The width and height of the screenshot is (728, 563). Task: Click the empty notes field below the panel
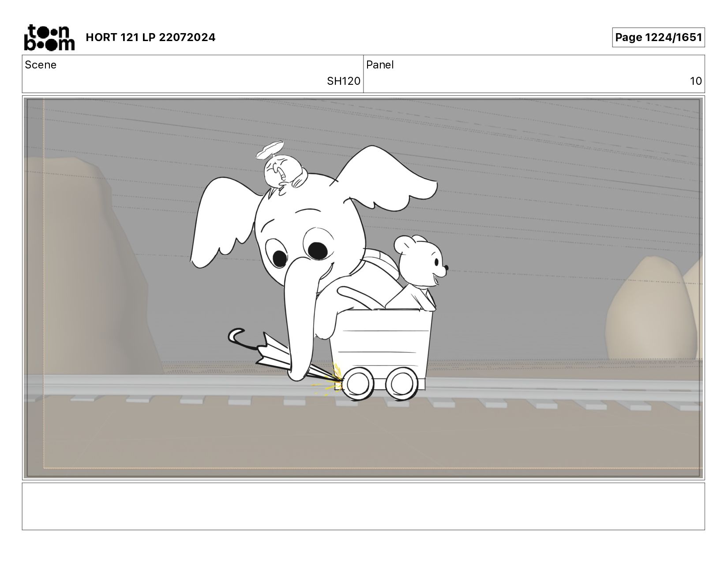[363, 506]
